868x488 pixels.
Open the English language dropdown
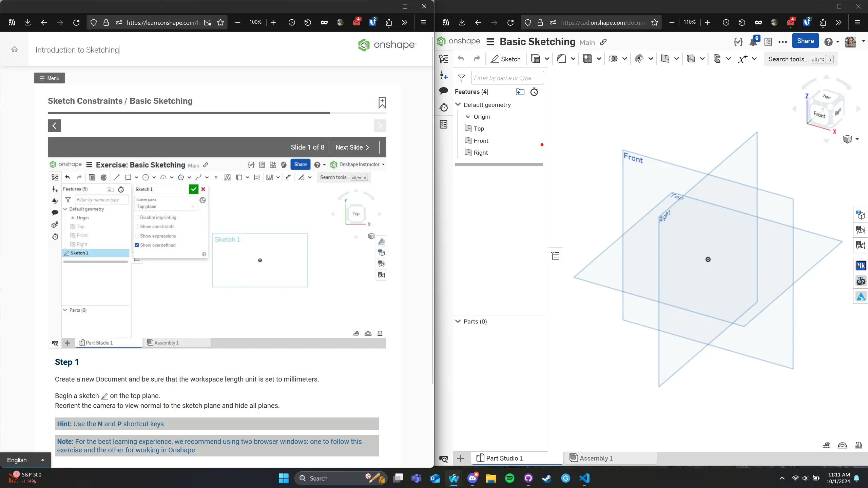[25, 460]
